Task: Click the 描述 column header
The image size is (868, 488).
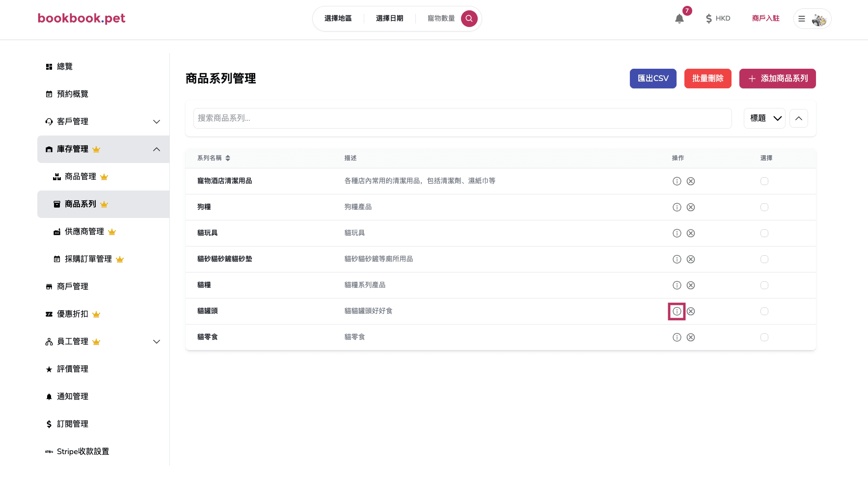Action: pos(351,158)
